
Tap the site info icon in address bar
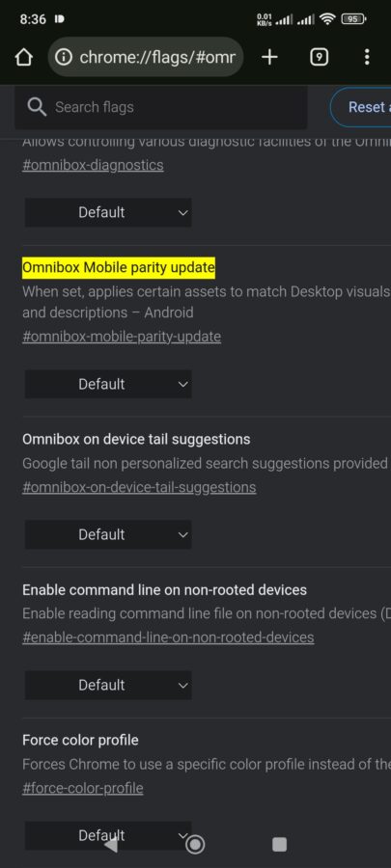(x=65, y=57)
